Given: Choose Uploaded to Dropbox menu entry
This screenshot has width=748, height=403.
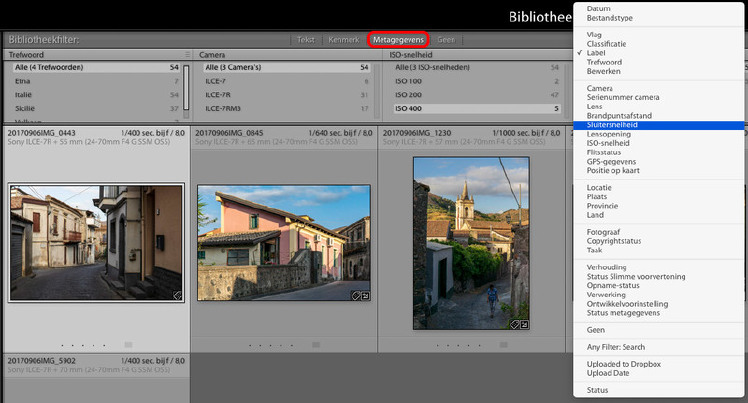Looking at the screenshot, I should click(x=623, y=364).
